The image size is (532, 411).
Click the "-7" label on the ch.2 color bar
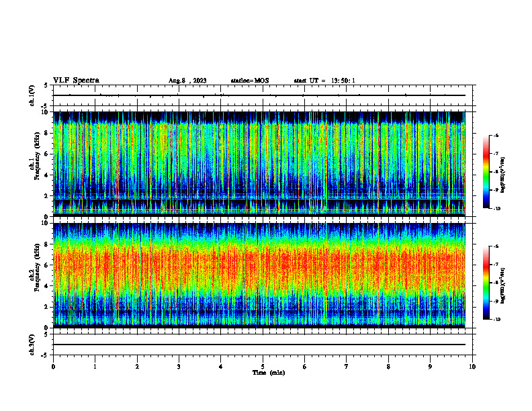(496, 265)
